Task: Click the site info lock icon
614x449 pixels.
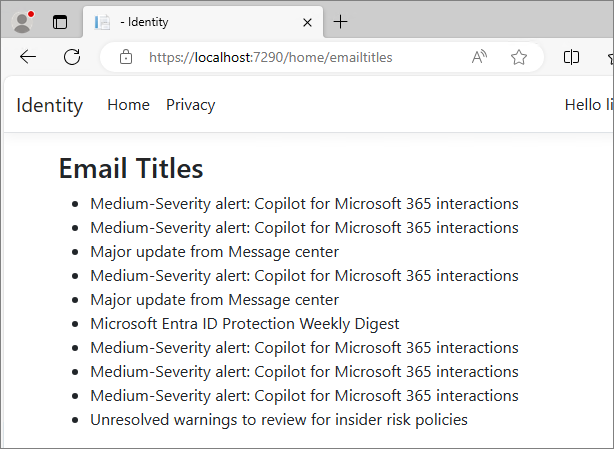Action: pyautogui.click(x=126, y=57)
